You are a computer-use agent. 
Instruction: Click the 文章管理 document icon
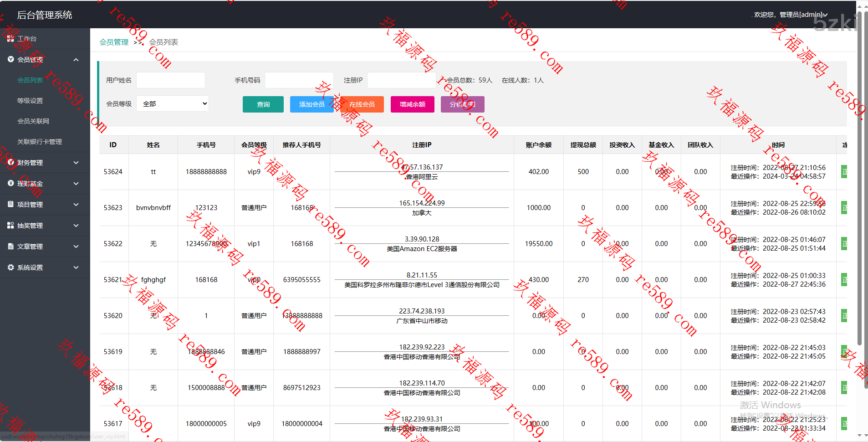coord(10,247)
